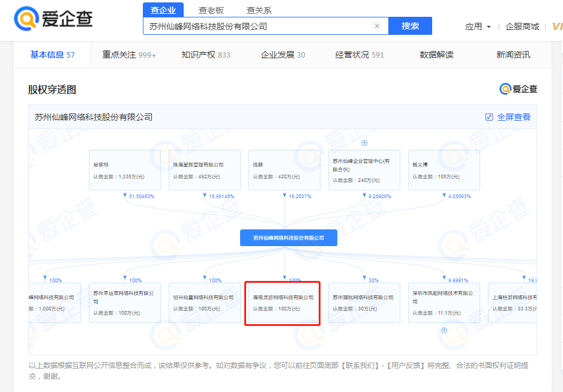Screen dimensions: 563x392
Task: Select the 海南灵游网络科技有限公司 node
Action: click(x=283, y=303)
